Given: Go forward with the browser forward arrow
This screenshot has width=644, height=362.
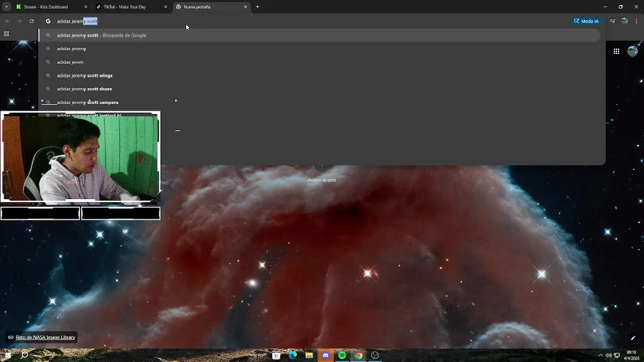Looking at the screenshot, I should click(x=19, y=21).
